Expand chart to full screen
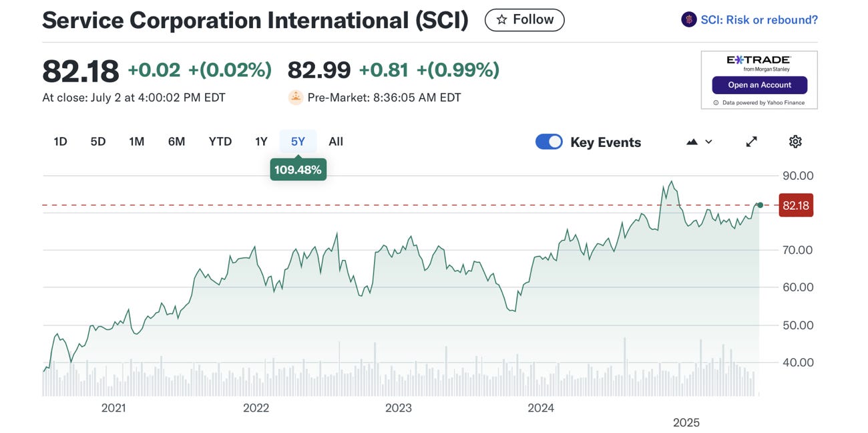The height and width of the screenshot is (433, 868). click(x=751, y=142)
